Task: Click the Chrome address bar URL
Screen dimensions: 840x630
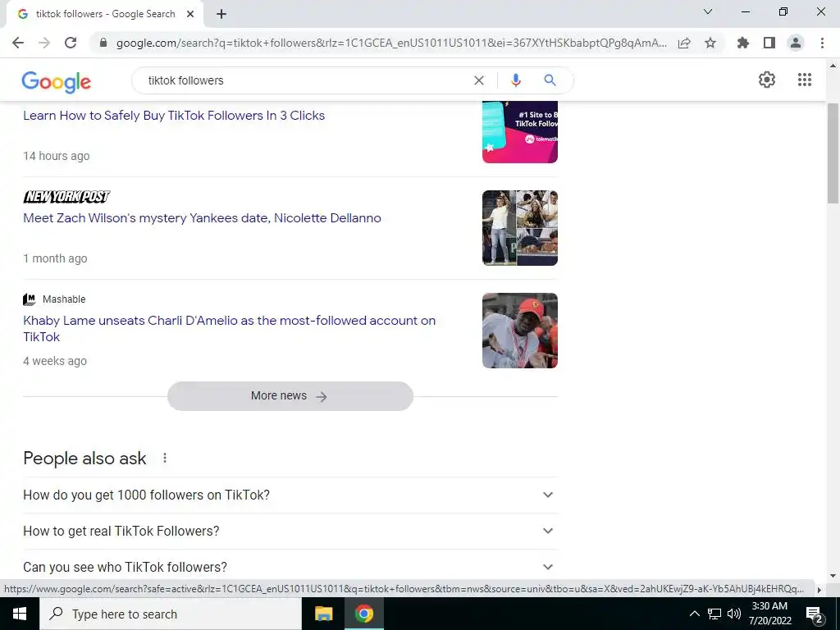Action: click(391, 43)
